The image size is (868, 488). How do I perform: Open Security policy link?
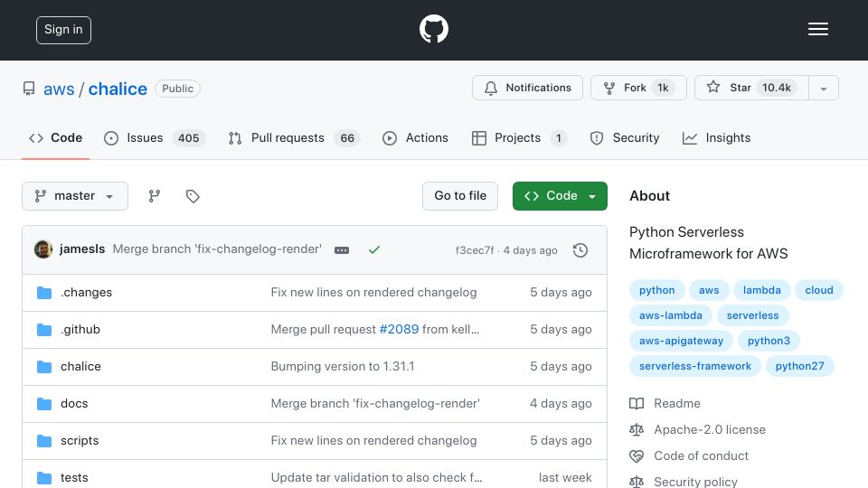coord(684,482)
